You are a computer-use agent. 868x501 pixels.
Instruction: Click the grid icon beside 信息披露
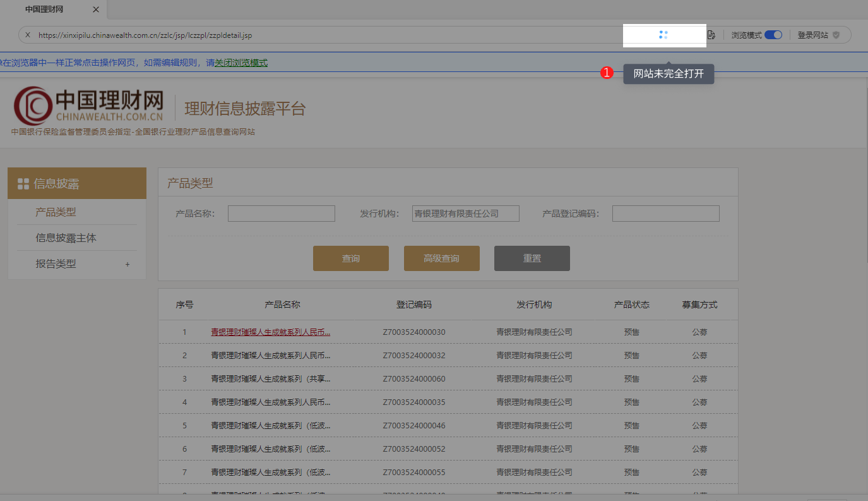coord(23,184)
